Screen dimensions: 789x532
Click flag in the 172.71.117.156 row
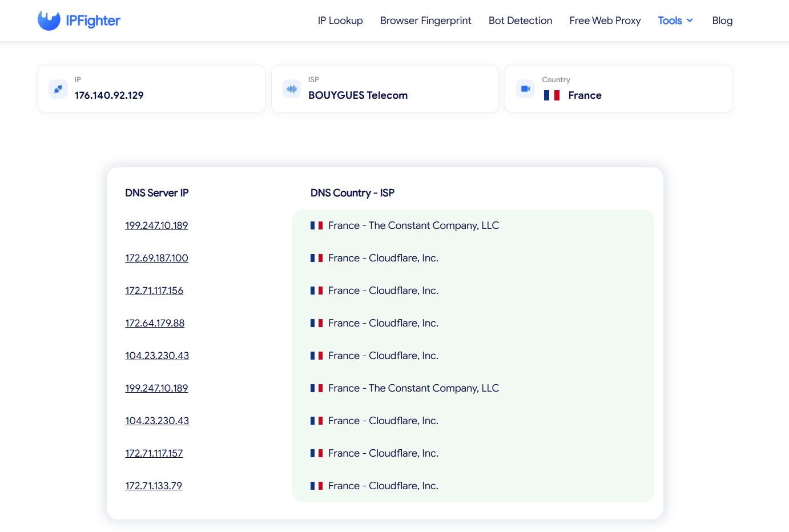(x=316, y=291)
